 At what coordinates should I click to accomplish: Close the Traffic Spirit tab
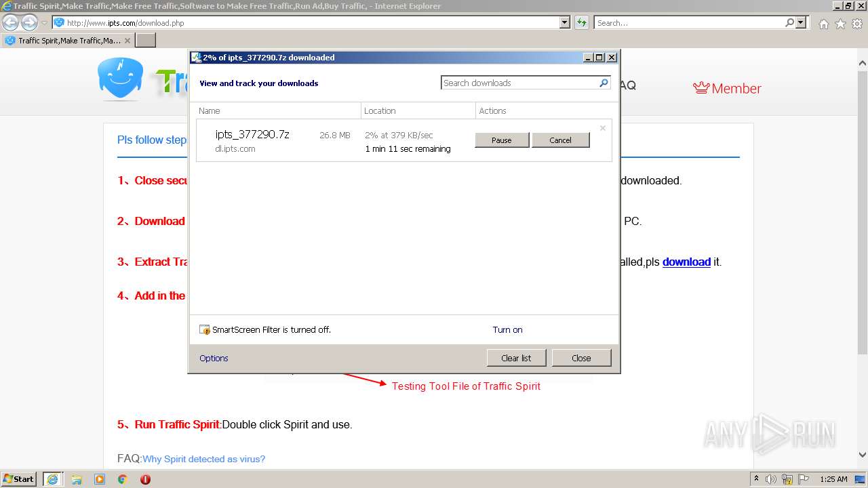pos(127,41)
